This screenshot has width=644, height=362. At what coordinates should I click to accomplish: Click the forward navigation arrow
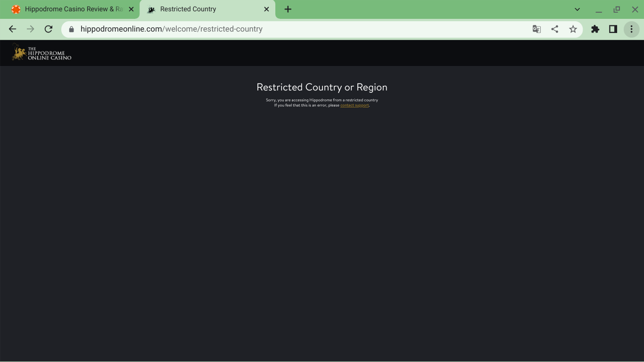click(31, 29)
